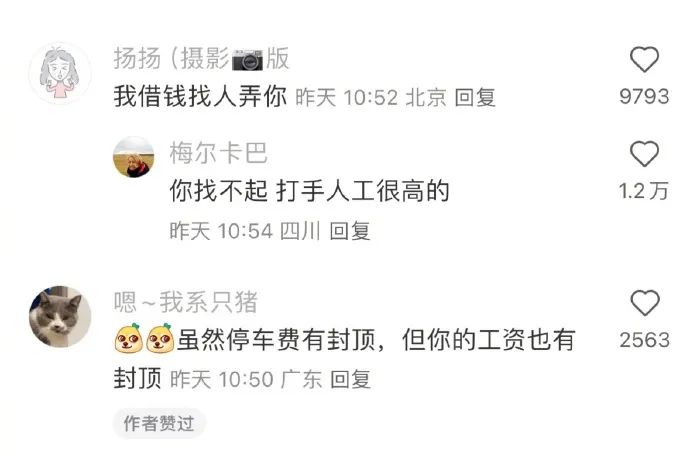The width and height of the screenshot is (690, 456).
Task: Open the gray cat avatar profile
Action: coord(60,316)
